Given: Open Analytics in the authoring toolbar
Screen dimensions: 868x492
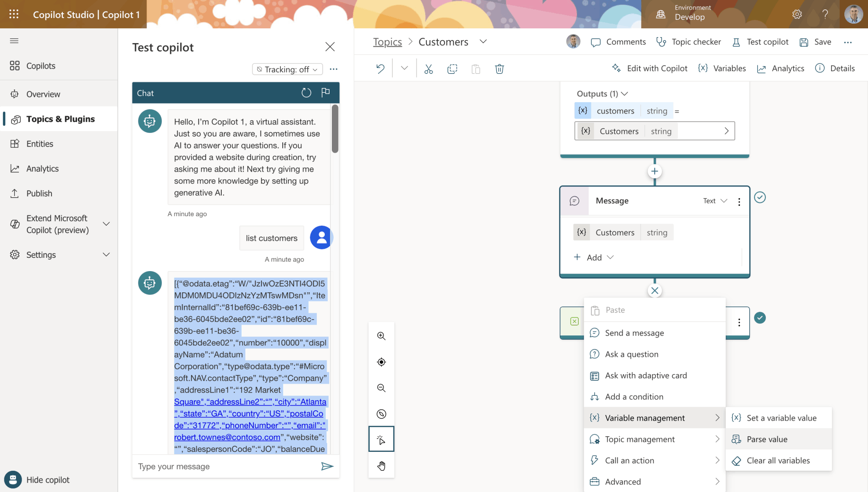Looking at the screenshot, I should click(781, 68).
